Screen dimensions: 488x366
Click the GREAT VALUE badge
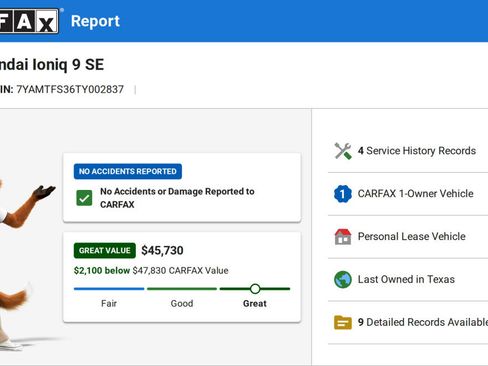coord(105,250)
